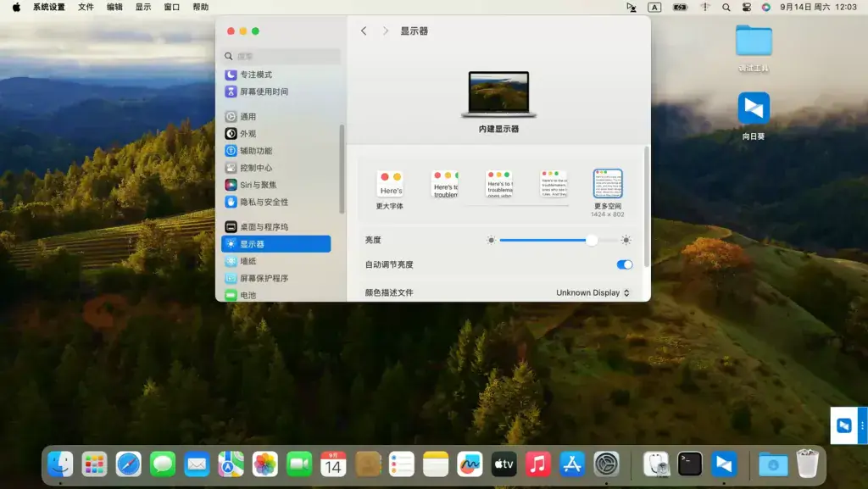The image size is (868, 489).
Task: Open Spotlight search in menu bar
Action: [726, 7]
